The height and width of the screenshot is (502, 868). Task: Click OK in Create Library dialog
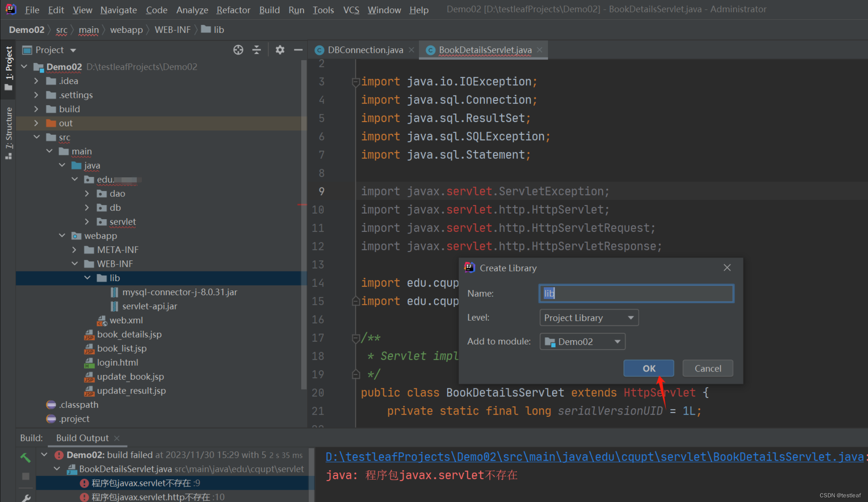[x=648, y=368]
